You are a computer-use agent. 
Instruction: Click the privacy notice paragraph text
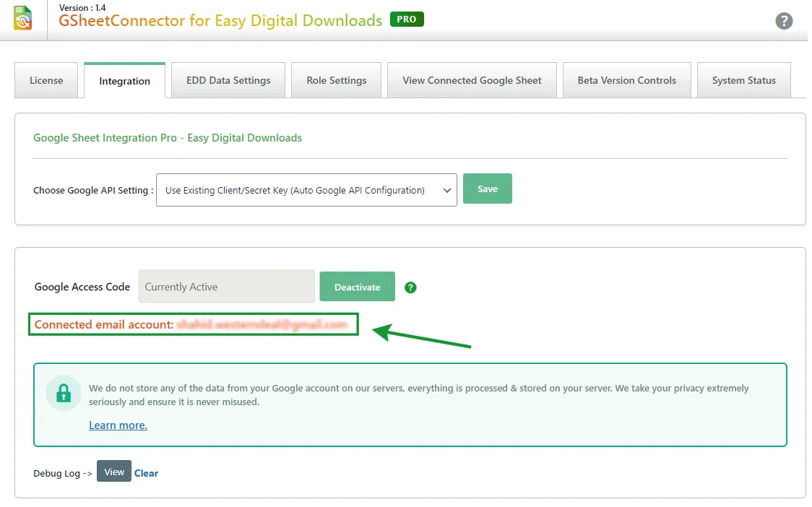(418, 394)
